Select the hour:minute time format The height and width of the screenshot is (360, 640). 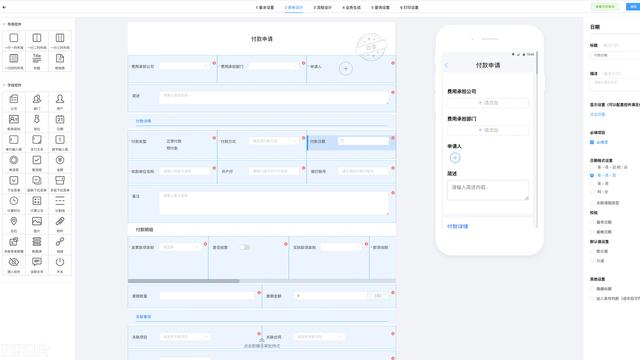[x=592, y=191]
